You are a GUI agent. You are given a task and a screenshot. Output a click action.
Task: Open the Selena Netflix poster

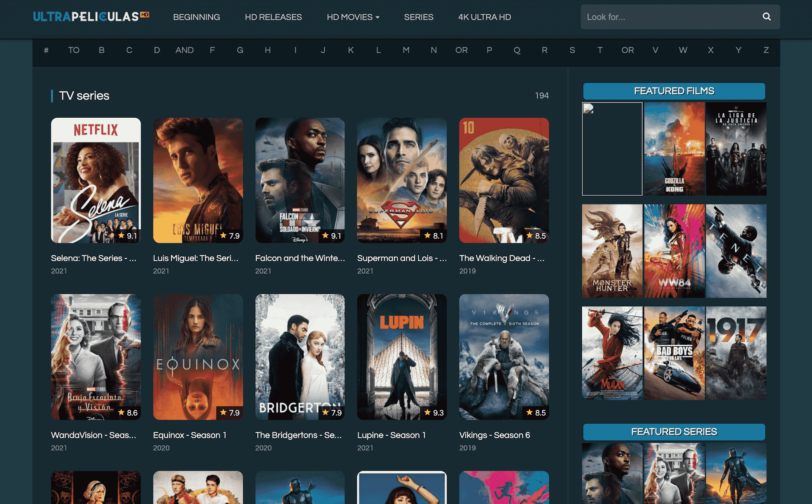96,180
